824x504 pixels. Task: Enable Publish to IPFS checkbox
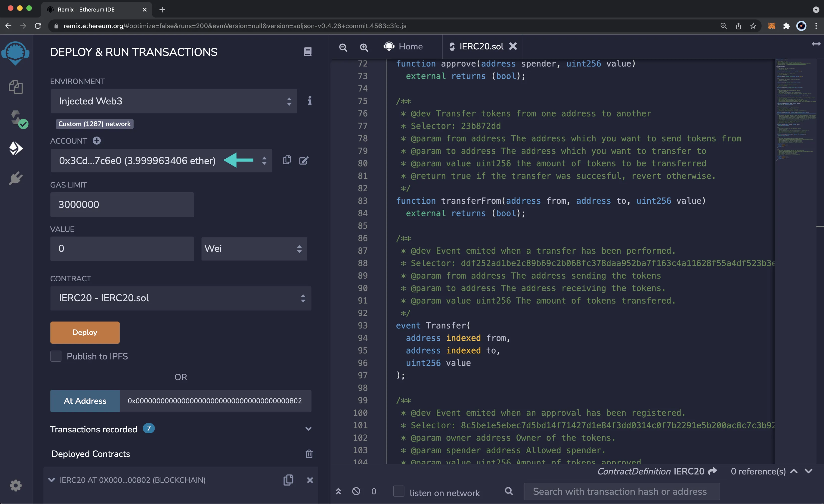click(56, 356)
